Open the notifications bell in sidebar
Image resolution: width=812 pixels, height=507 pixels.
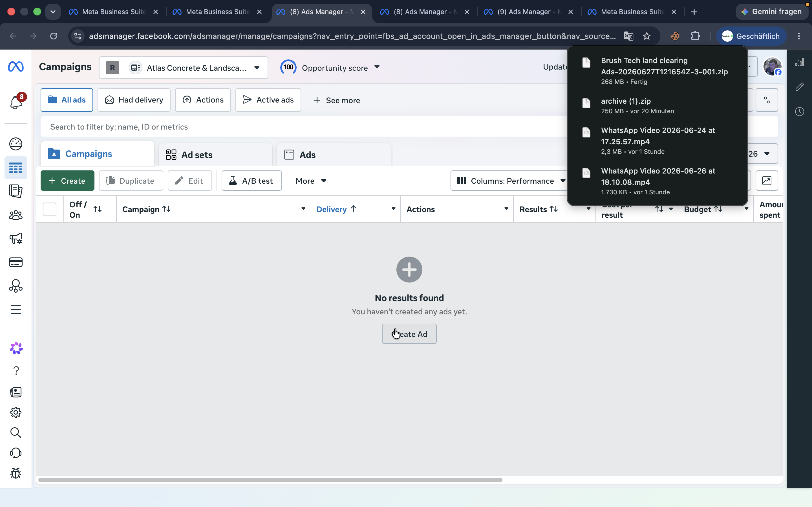(16, 102)
